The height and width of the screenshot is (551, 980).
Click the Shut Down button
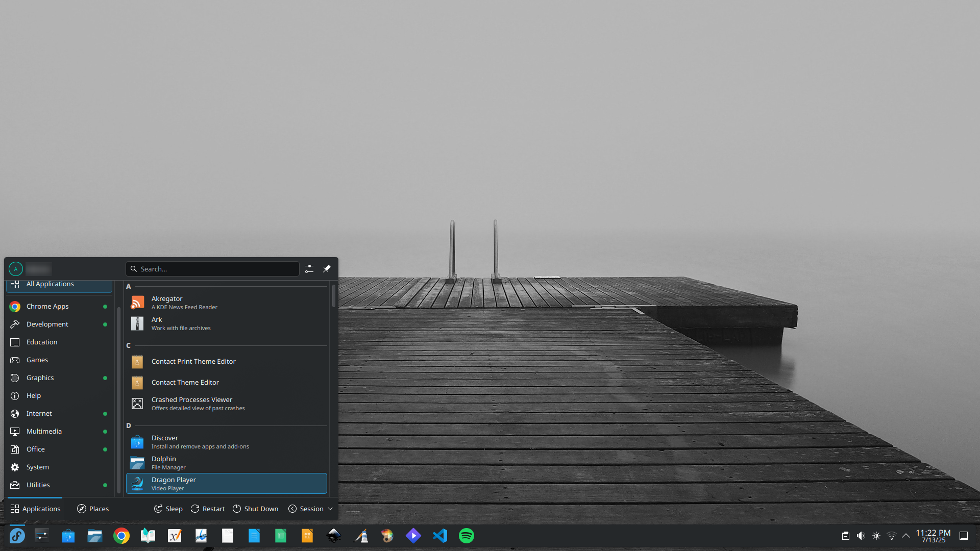click(256, 509)
